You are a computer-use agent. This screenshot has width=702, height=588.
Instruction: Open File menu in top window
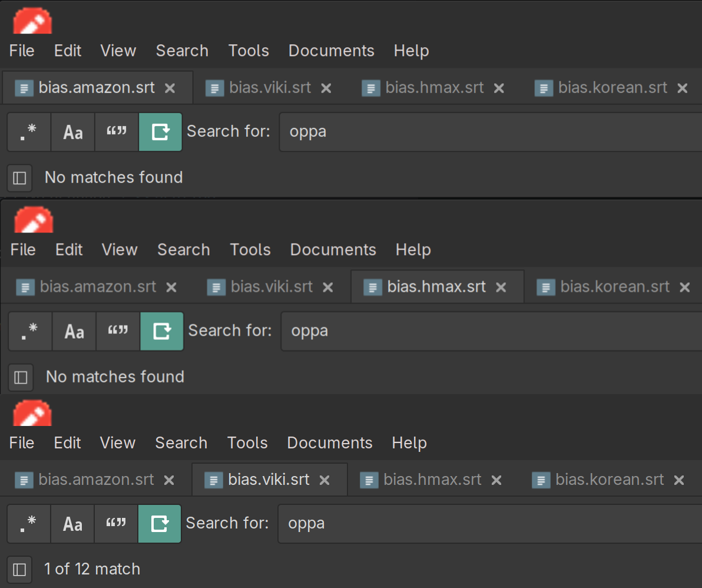[x=21, y=51]
